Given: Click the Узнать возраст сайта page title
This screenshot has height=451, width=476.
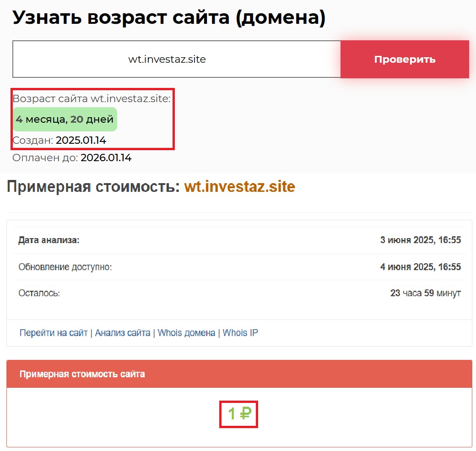Looking at the screenshot, I should click(169, 17).
